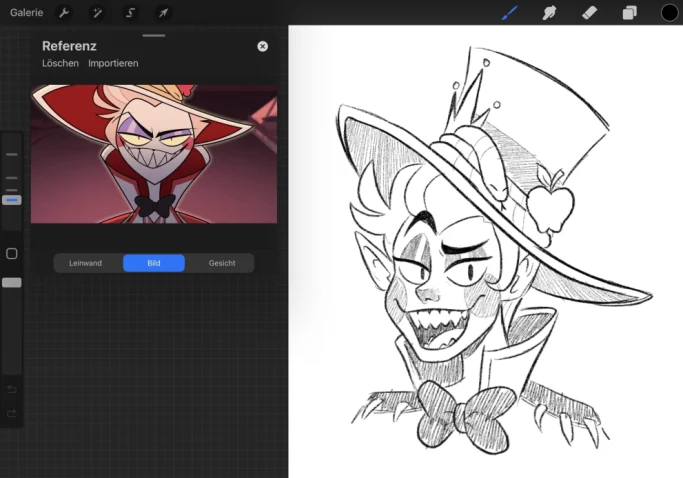This screenshot has height=478, width=683.
Task: Open the Actions wrench menu
Action: [64, 13]
